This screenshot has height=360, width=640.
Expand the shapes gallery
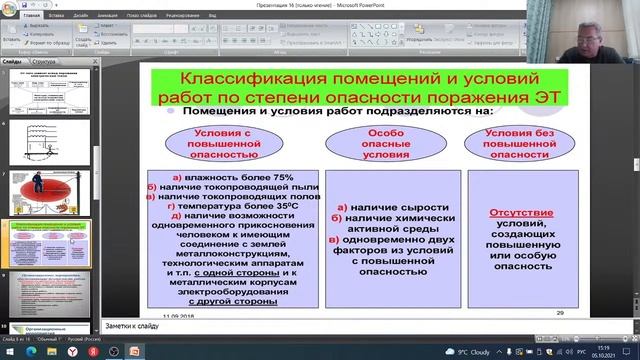(x=402, y=42)
